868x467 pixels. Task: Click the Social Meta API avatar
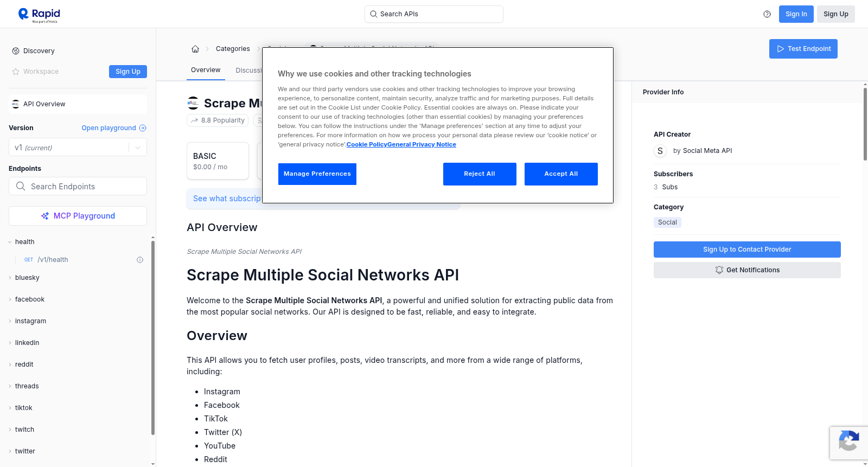click(660, 151)
